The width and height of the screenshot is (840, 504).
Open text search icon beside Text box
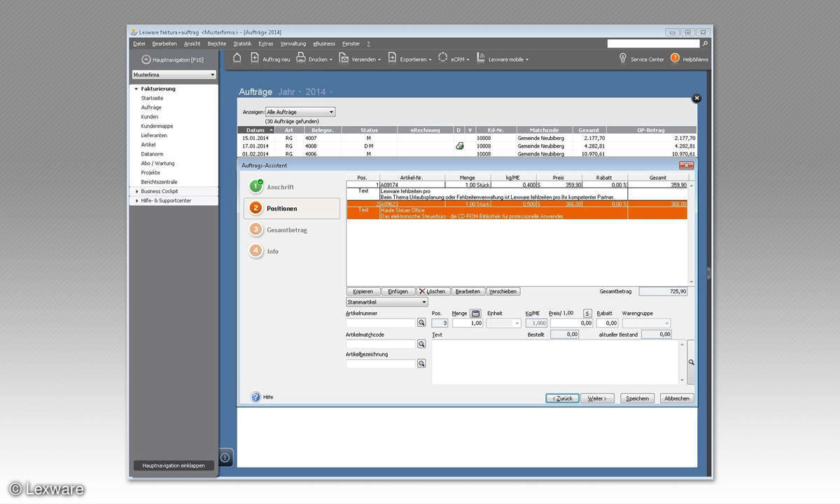tap(691, 362)
